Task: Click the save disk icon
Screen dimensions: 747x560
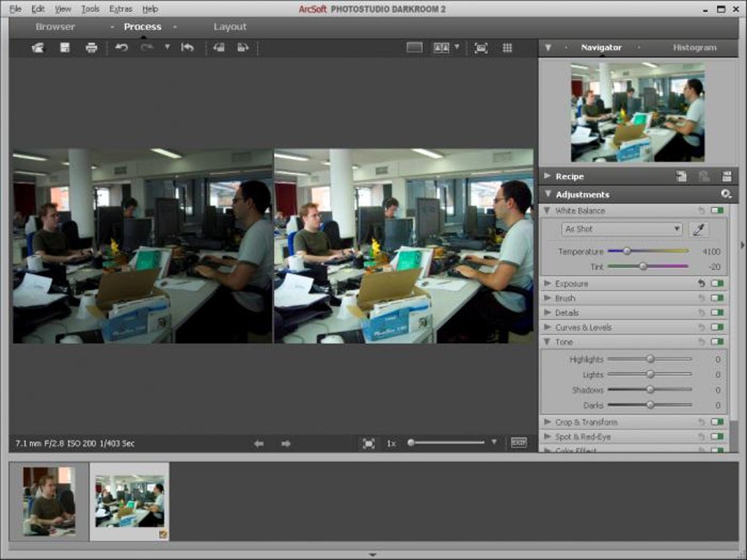Action: coord(64,48)
